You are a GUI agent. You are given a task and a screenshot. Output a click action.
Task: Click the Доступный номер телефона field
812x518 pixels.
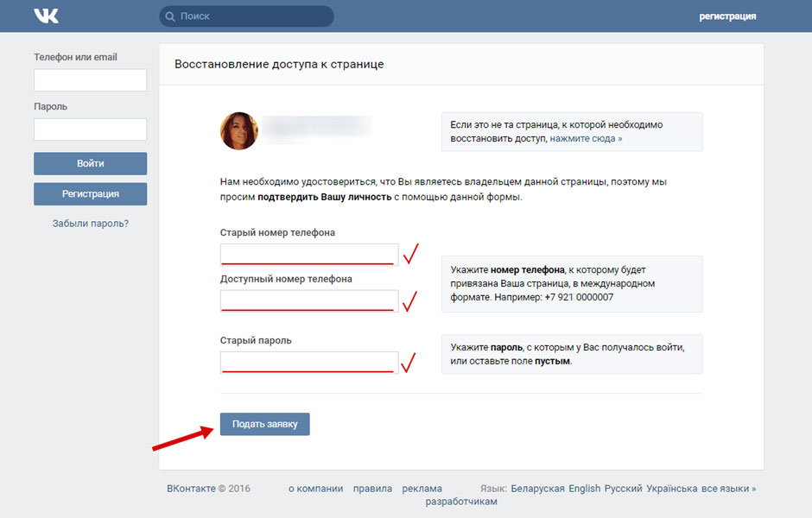pyautogui.click(x=309, y=300)
